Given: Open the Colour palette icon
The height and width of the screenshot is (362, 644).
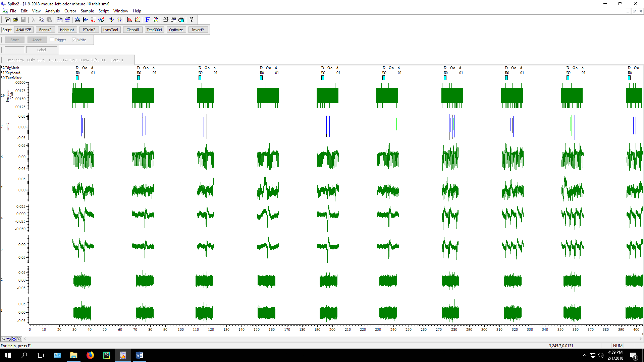Looking at the screenshot, I should pos(155,20).
